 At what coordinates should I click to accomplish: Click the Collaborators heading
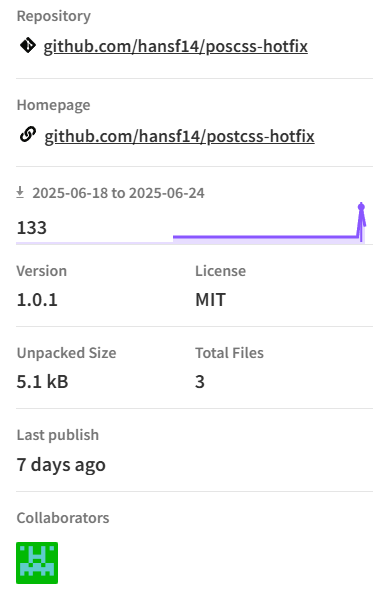click(x=63, y=518)
